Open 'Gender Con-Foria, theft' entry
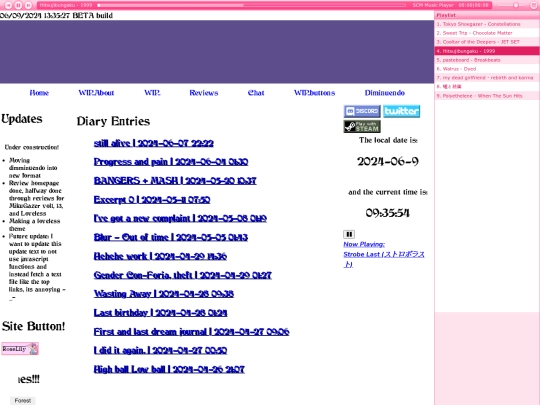Image resolution: width=540 pixels, height=405 pixels. (183, 275)
